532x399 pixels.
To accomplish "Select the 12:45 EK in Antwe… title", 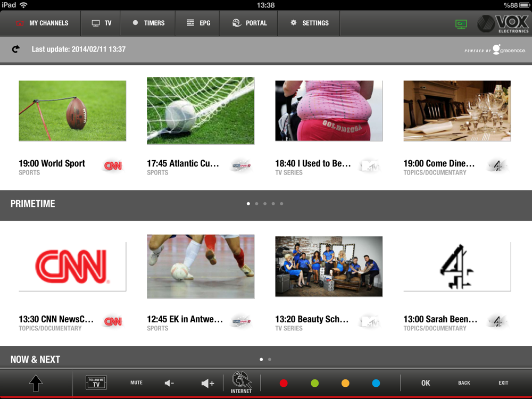I will [185, 319].
